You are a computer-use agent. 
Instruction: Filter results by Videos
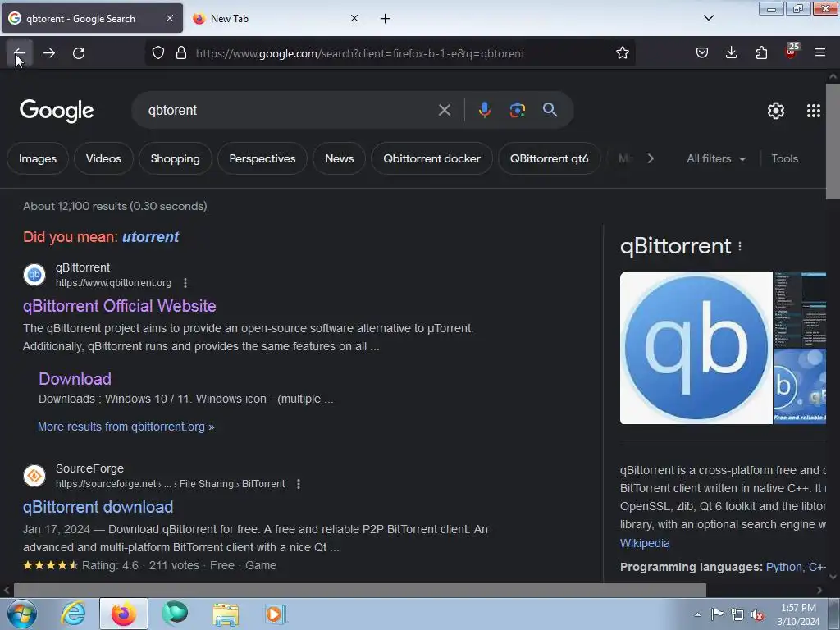tap(103, 158)
